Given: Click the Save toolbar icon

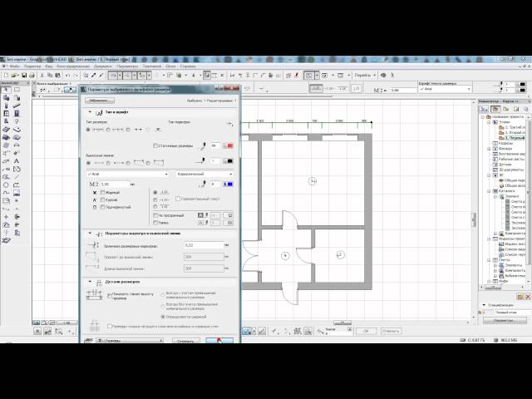Looking at the screenshot, I should coord(24,76).
